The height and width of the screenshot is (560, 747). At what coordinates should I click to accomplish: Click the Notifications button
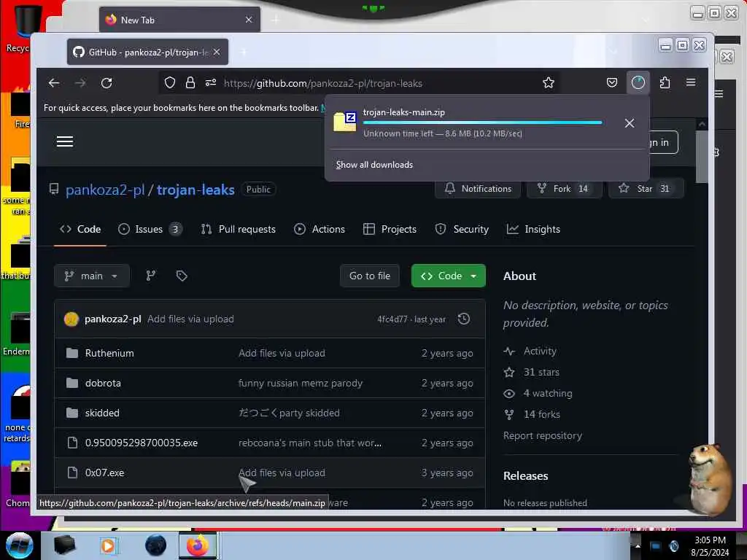[x=478, y=189]
